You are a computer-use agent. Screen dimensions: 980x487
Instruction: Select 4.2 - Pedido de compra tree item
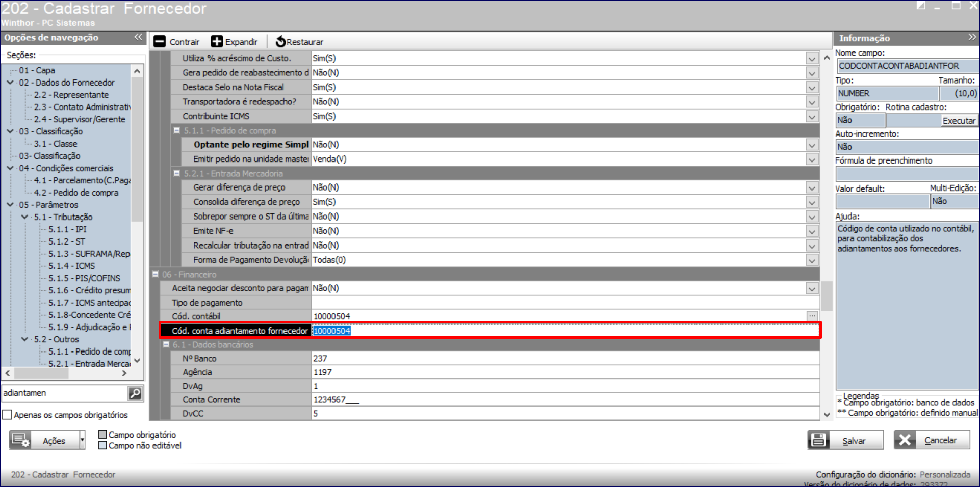[76, 193]
